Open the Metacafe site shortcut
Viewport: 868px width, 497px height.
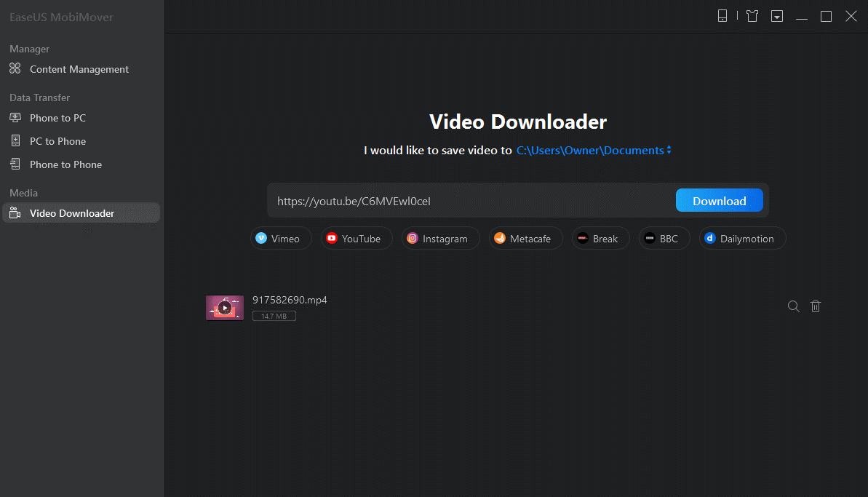(525, 239)
